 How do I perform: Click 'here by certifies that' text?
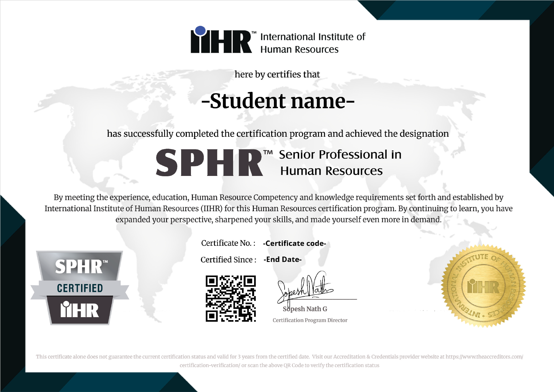coord(277,75)
